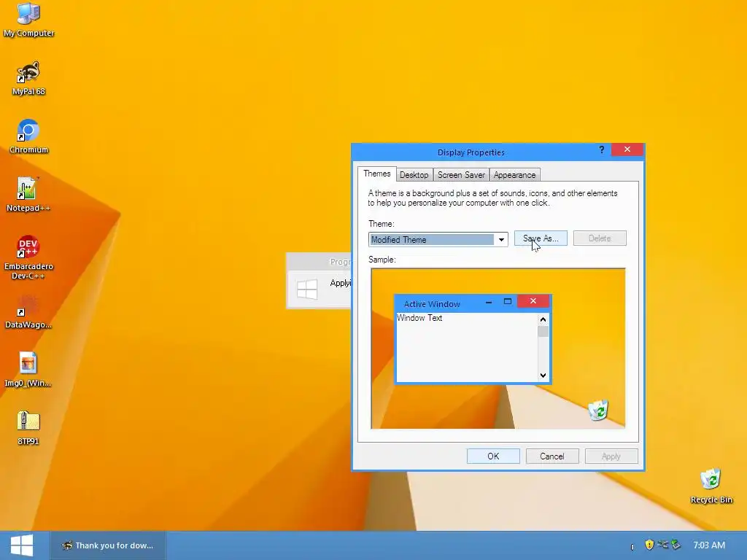
Task: Switch to the Themes tab
Action: 377,174
